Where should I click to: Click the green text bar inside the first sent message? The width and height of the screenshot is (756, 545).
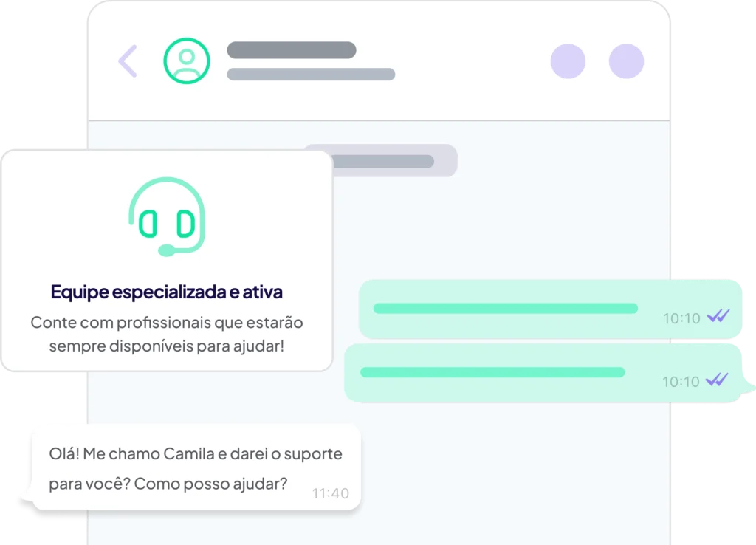click(x=506, y=309)
